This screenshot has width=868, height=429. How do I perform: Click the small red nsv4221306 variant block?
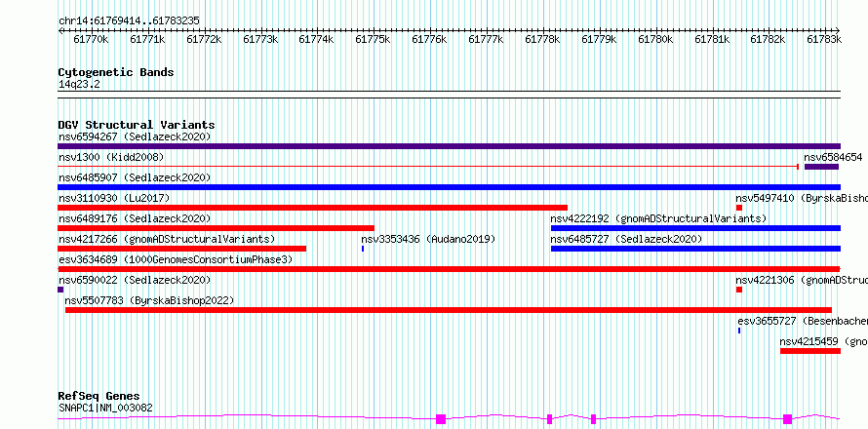tap(739, 290)
